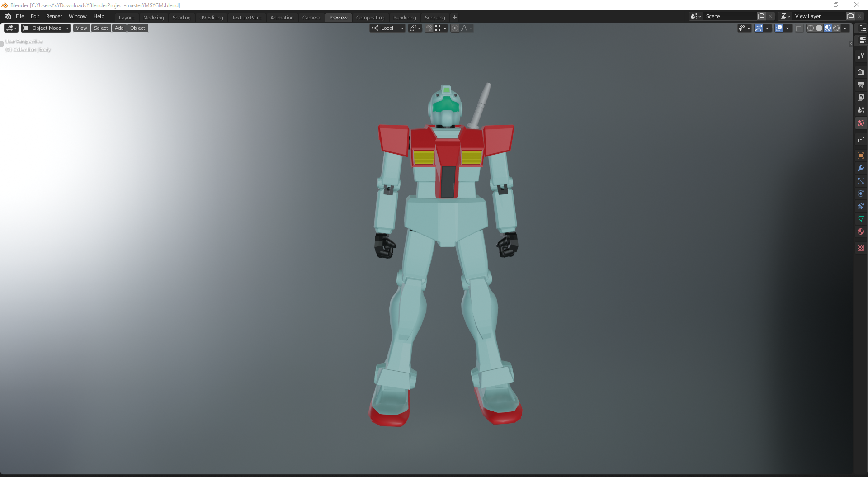Open the Object Constraints tab

861,206
